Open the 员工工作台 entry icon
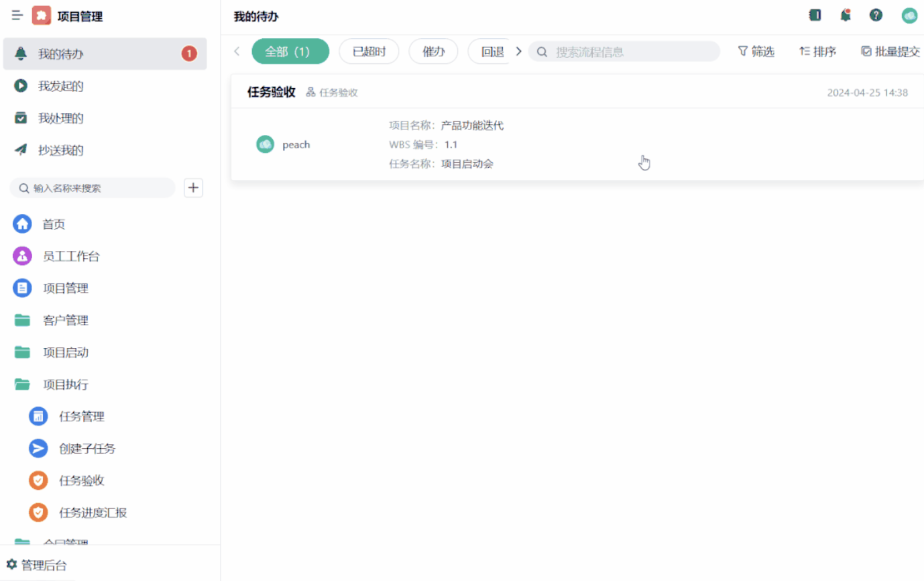This screenshot has width=924, height=581. (23, 256)
